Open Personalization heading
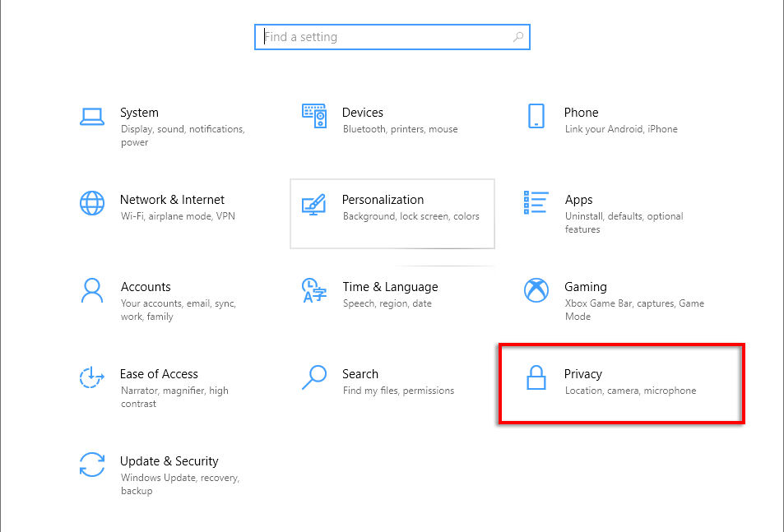Screen dimensions: 784x532 [383, 200]
